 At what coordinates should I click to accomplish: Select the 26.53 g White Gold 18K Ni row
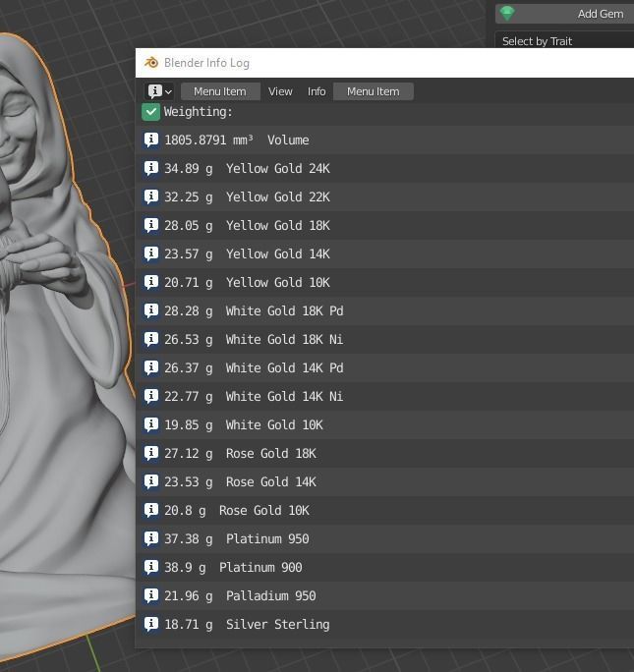(x=384, y=339)
